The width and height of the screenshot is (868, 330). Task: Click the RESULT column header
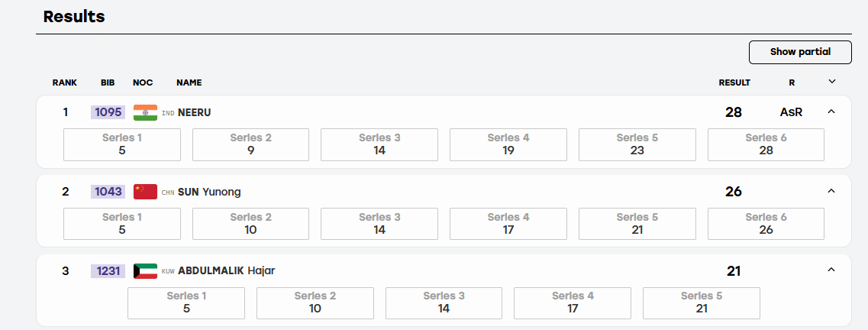pyautogui.click(x=734, y=82)
